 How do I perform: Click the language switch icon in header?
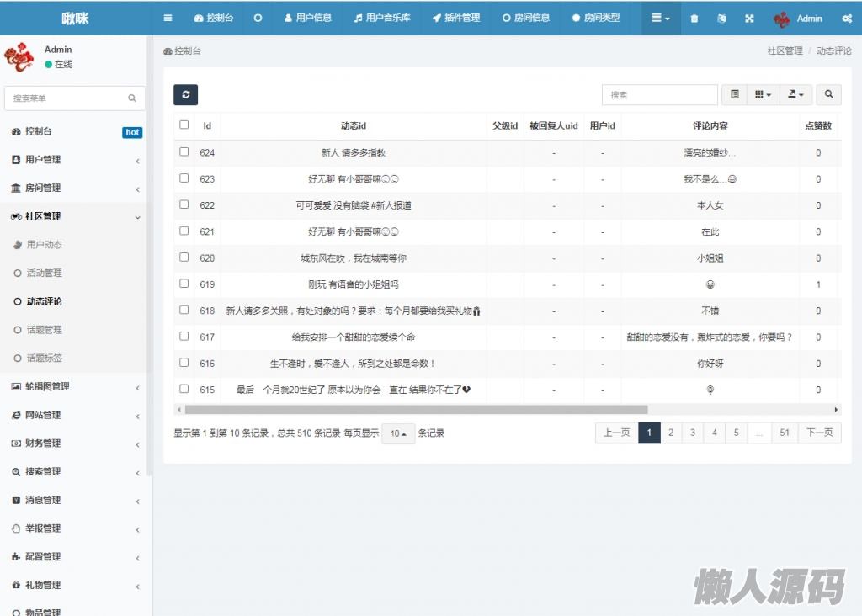(x=721, y=19)
